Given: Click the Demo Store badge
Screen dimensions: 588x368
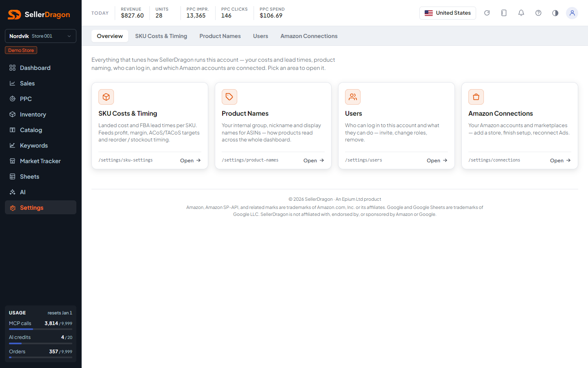Looking at the screenshot, I should point(21,50).
